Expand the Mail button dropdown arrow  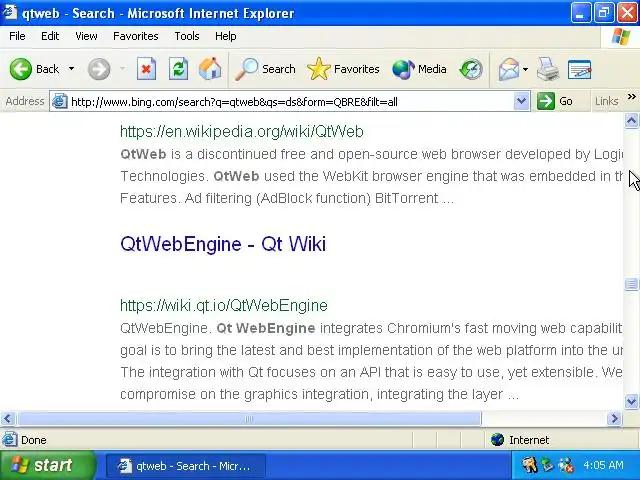tap(525, 69)
